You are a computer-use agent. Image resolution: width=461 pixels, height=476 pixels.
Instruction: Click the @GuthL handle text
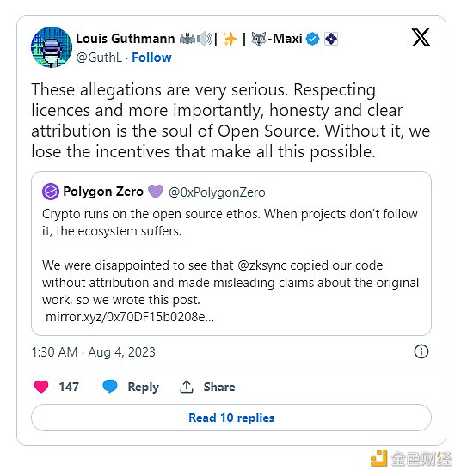click(x=99, y=58)
